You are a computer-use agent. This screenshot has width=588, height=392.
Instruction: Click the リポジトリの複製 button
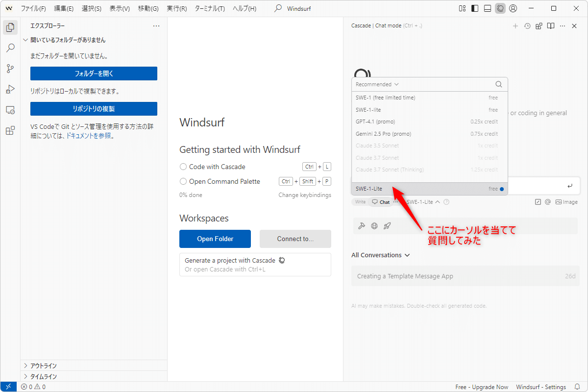click(x=94, y=109)
